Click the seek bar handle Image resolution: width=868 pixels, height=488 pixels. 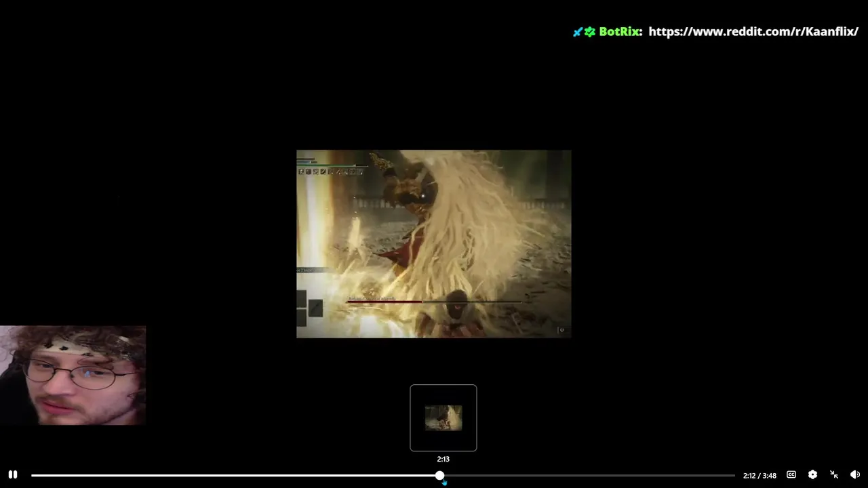point(440,476)
